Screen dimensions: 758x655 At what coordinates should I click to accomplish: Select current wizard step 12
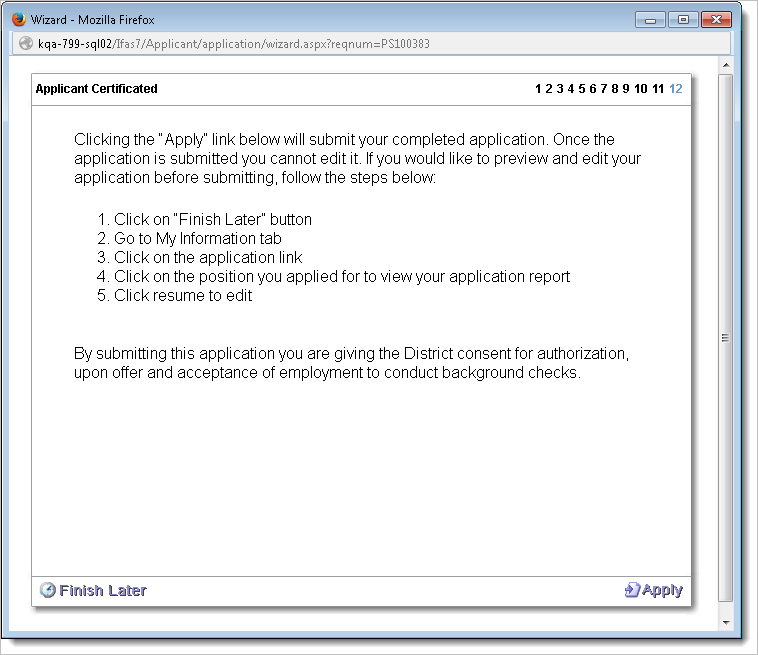coord(676,89)
